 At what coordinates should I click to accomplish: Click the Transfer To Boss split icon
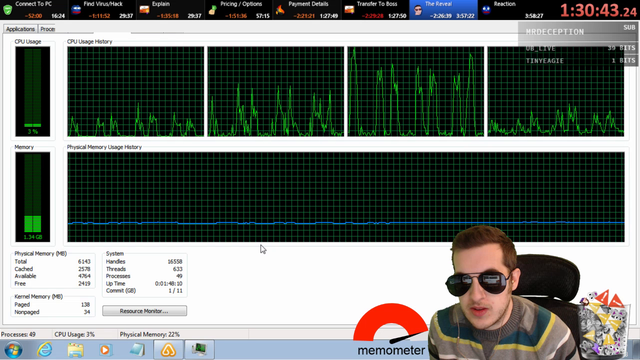coord(349,10)
